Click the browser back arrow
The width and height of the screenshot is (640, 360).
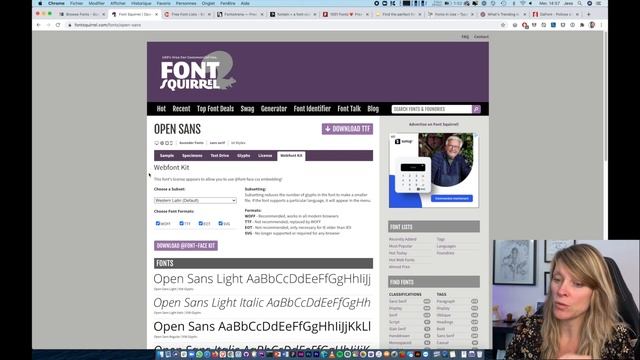[x=39, y=25]
